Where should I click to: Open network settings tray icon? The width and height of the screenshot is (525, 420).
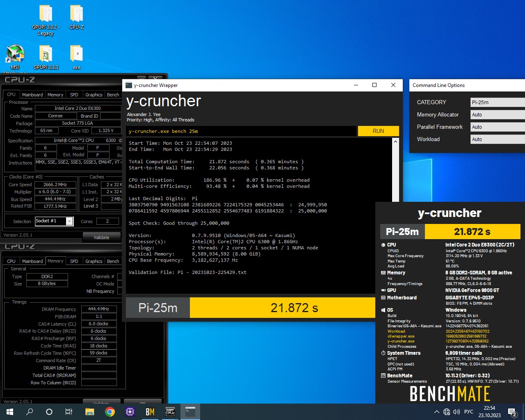(447, 412)
